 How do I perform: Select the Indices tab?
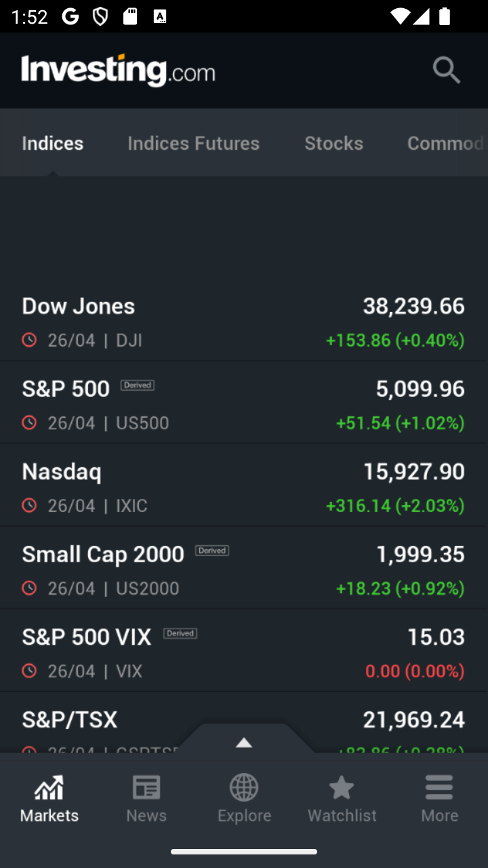click(53, 143)
